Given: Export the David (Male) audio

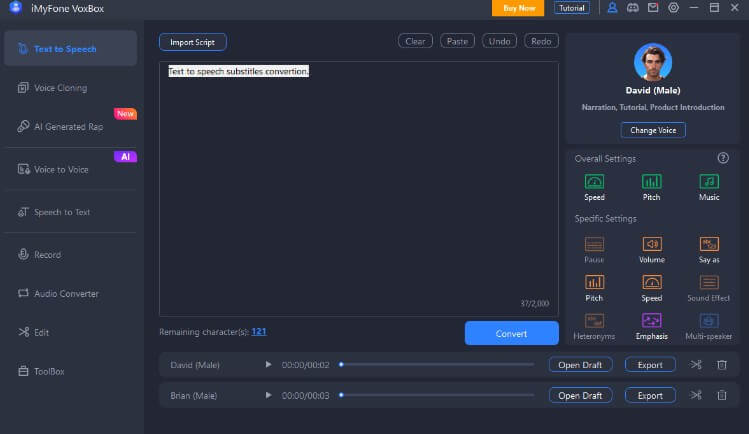Looking at the screenshot, I should pyautogui.click(x=650, y=365).
